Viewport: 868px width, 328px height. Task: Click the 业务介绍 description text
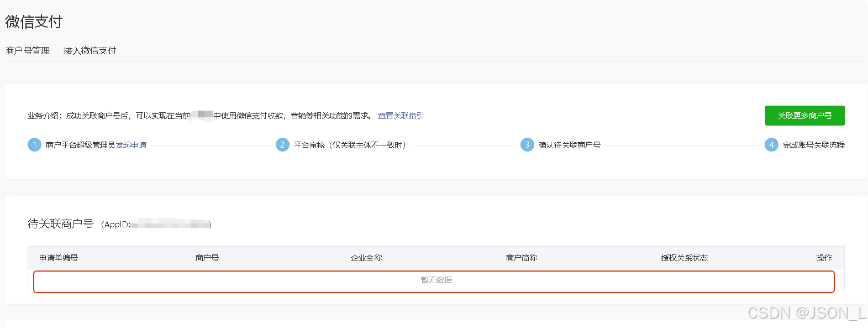pyautogui.click(x=199, y=116)
